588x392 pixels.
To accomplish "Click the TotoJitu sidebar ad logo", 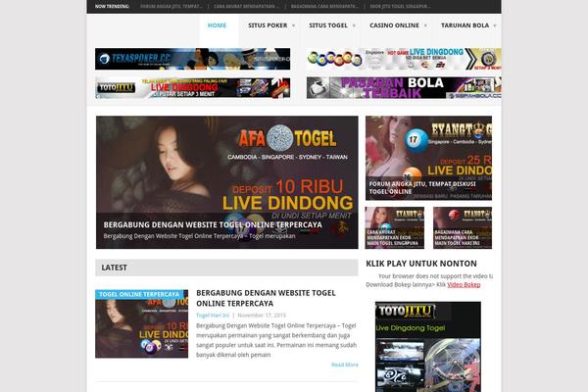I will click(x=405, y=311).
